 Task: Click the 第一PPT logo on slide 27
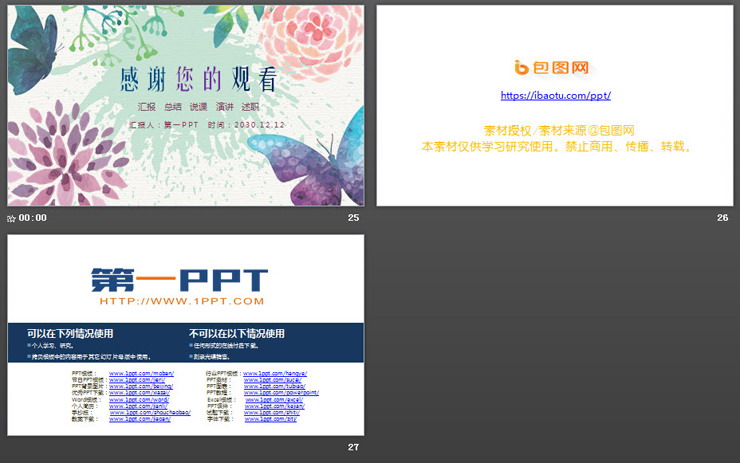click(180, 279)
